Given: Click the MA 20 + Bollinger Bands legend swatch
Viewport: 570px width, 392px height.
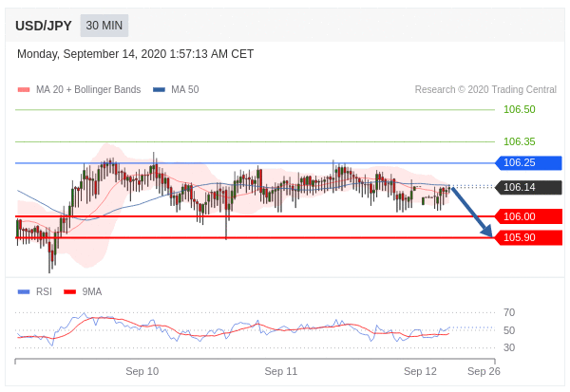Looking at the screenshot, I should [x=24, y=90].
